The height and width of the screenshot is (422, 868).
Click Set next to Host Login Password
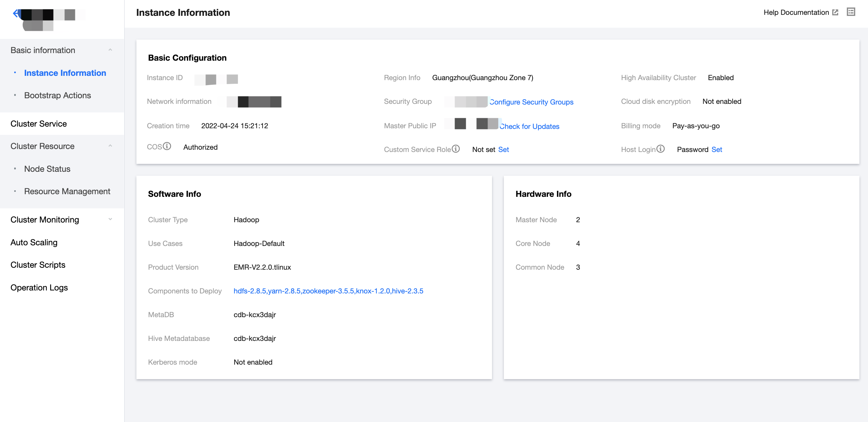coord(716,149)
